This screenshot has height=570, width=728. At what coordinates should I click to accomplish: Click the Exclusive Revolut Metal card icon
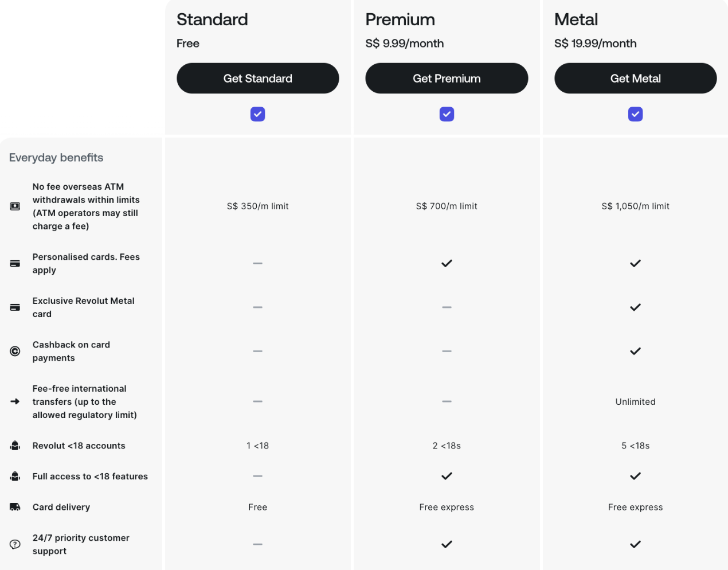click(x=15, y=307)
